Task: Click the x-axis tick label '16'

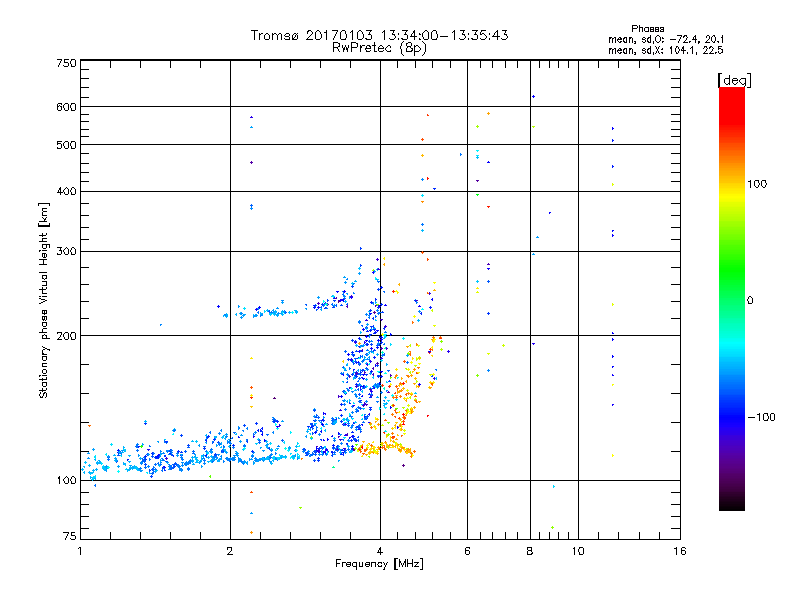Action: click(x=680, y=551)
